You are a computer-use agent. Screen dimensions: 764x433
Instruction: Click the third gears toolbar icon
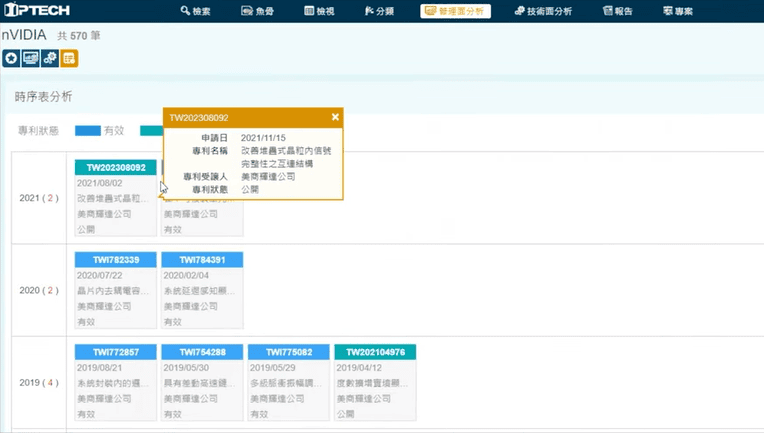(49, 59)
